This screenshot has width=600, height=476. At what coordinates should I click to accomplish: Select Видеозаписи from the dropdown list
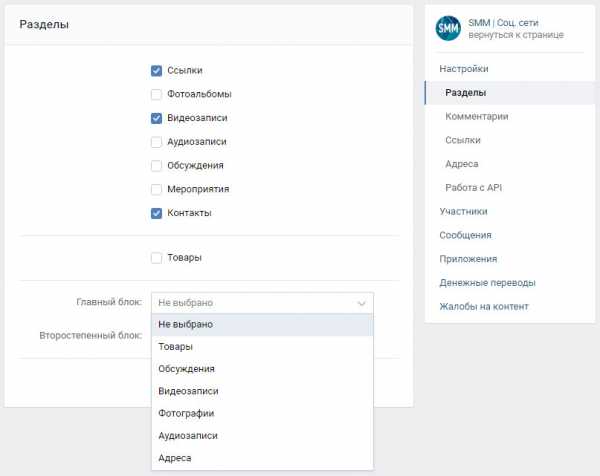tap(262, 391)
